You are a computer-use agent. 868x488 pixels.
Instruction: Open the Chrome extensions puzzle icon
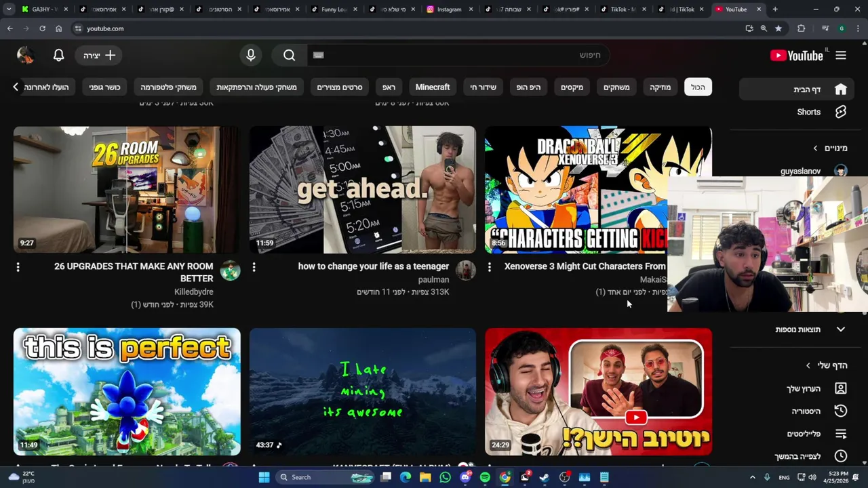tap(802, 28)
